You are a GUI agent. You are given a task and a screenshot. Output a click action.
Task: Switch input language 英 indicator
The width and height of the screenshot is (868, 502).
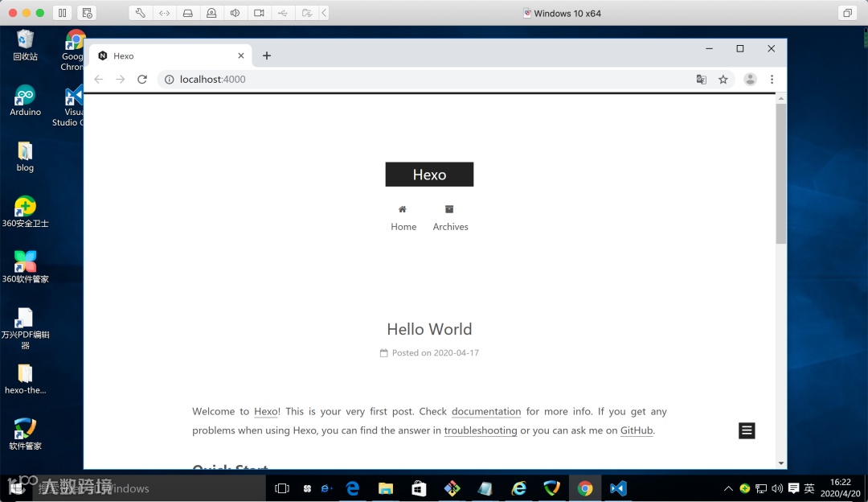pyautogui.click(x=809, y=488)
